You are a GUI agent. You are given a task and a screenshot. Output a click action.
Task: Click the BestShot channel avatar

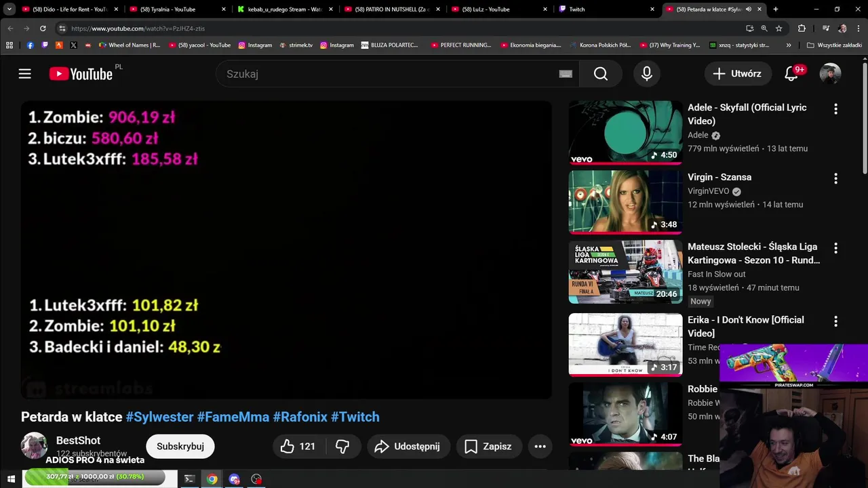tap(34, 445)
